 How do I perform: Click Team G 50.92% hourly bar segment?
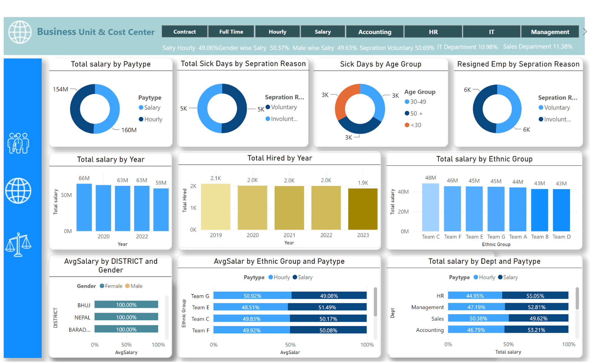point(252,296)
